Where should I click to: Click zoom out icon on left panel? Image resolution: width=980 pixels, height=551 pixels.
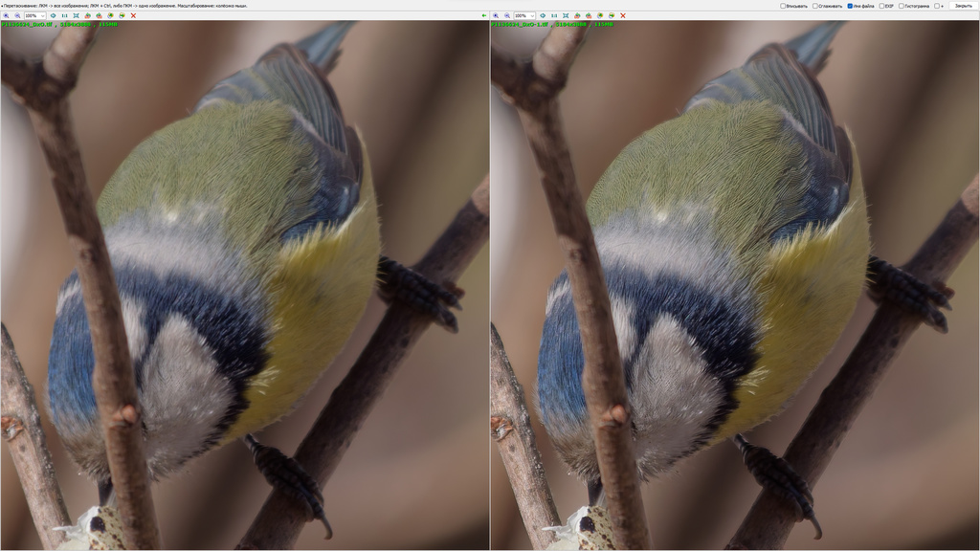17,15
